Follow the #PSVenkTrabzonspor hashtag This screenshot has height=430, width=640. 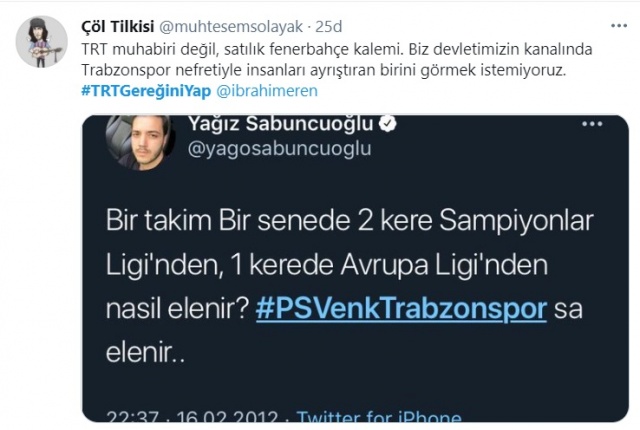coord(401,309)
